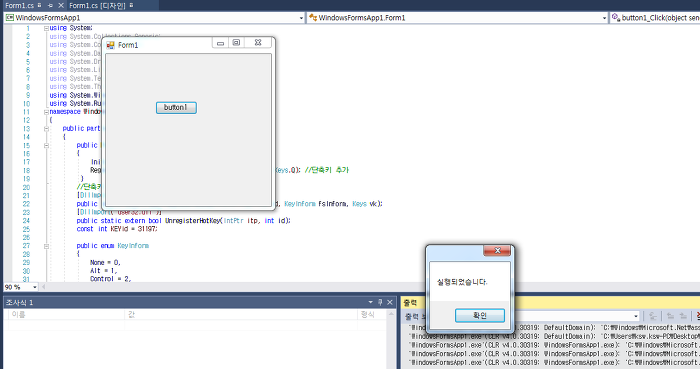This screenshot has height=369, width=700.
Task: Click the //단축키 추가 comment on line 18
Action: click(x=326, y=170)
